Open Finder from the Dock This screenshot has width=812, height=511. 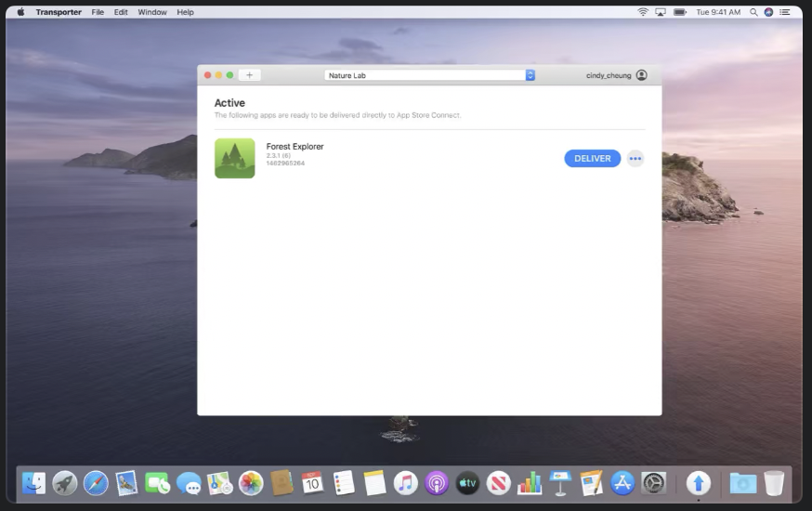pyautogui.click(x=34, y=483)
